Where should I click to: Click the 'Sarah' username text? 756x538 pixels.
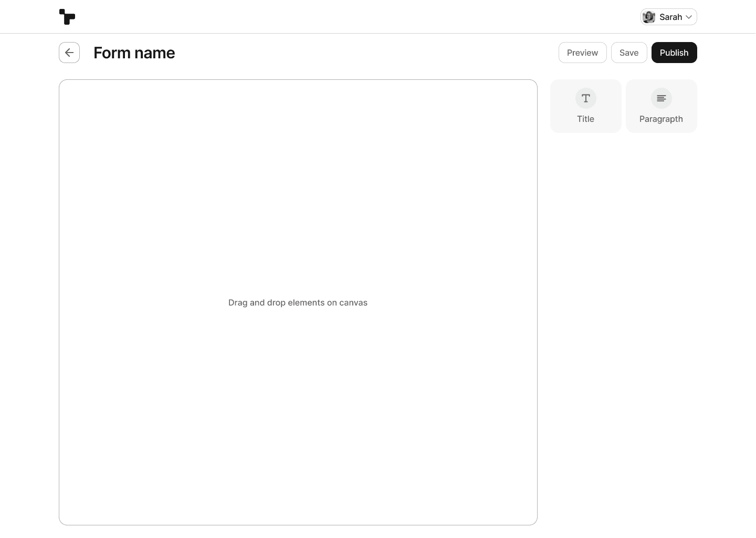[x=670, y=17]
